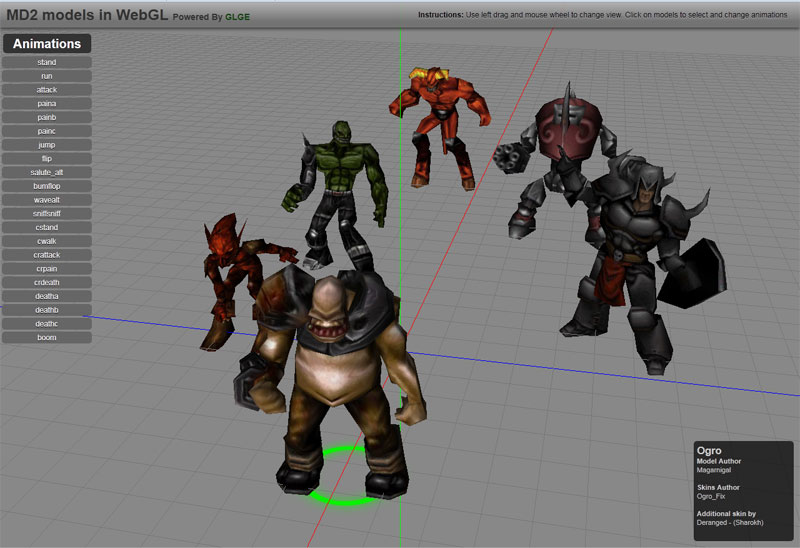Screen dimensions: 800x548
Task: Trigger the boom animation
Action: [47, 338]
